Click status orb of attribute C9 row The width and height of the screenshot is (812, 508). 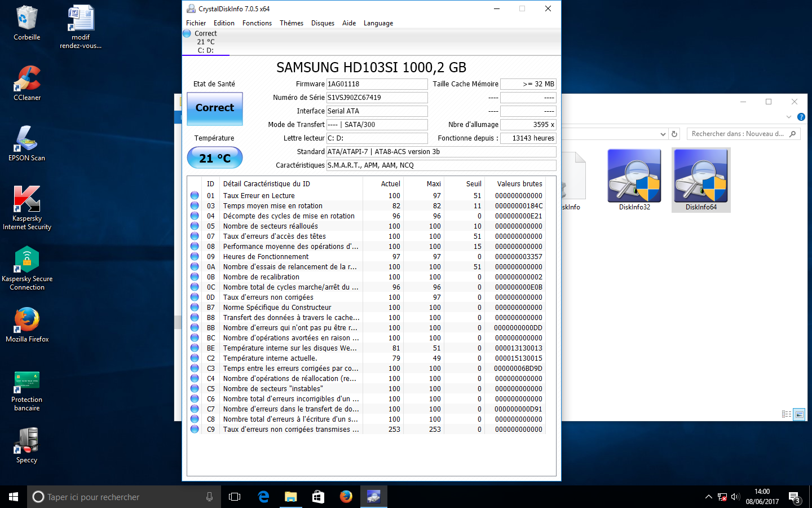coord(195,429)
